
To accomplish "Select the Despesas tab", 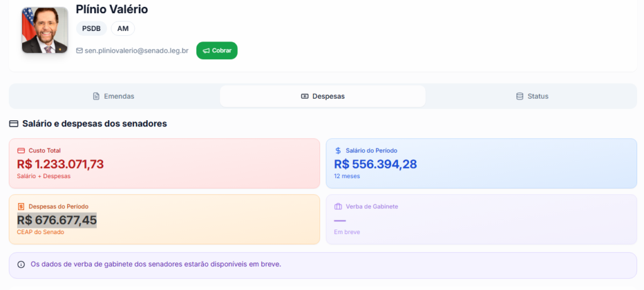I will [323, 96].
